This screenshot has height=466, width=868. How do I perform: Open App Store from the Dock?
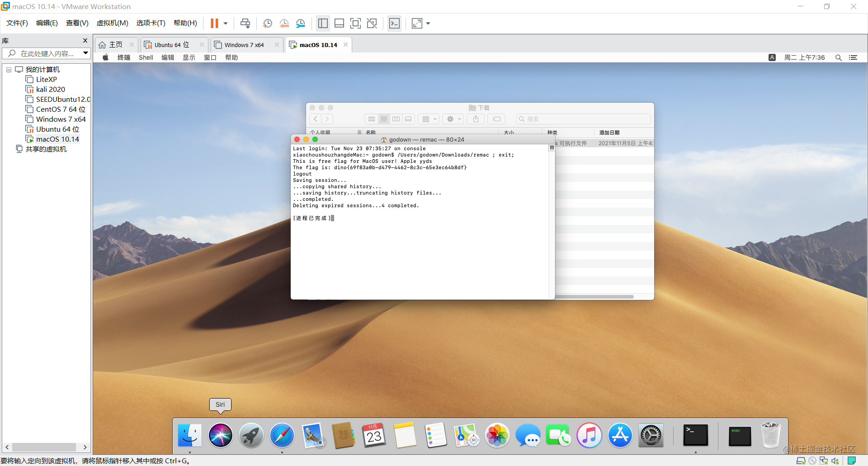click(x=620, y=436)
